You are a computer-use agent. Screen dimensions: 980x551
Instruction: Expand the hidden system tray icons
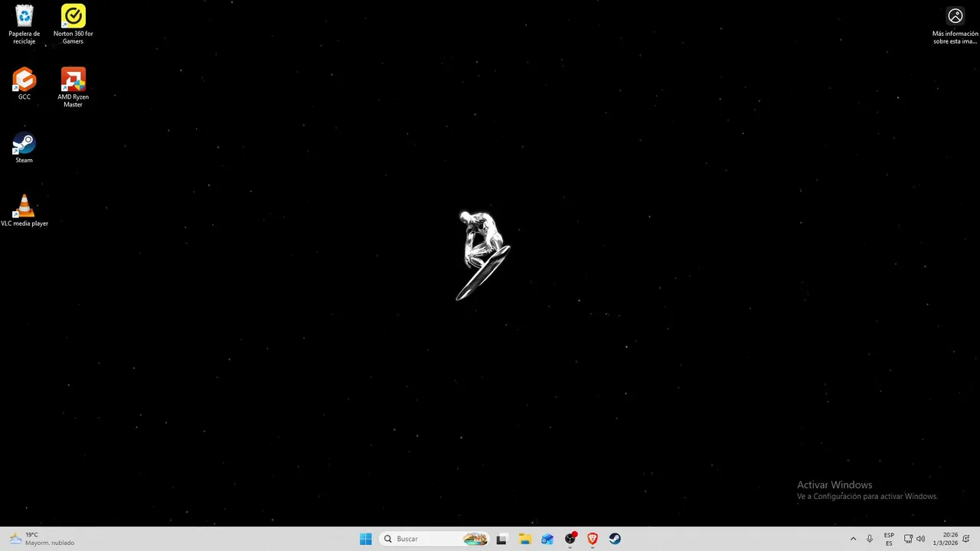[x=853, y=539]
